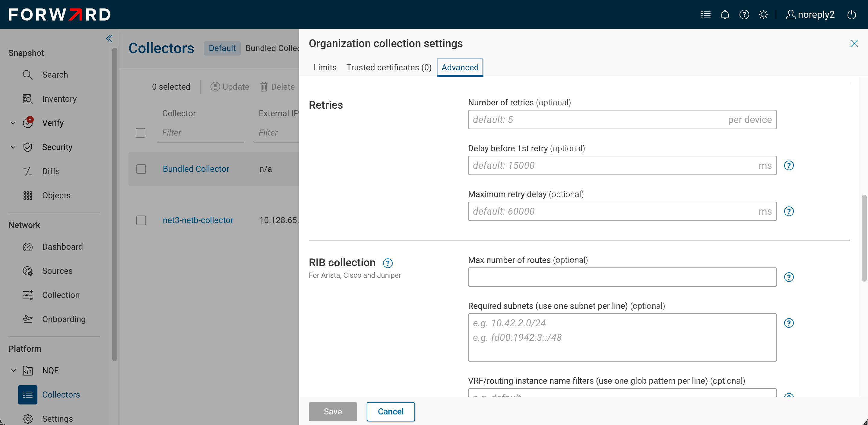The height and width of the screenshot is (425, 868).
Task: Click the Security shield icon
Action: pyautogui.click(x=28, y=147)
